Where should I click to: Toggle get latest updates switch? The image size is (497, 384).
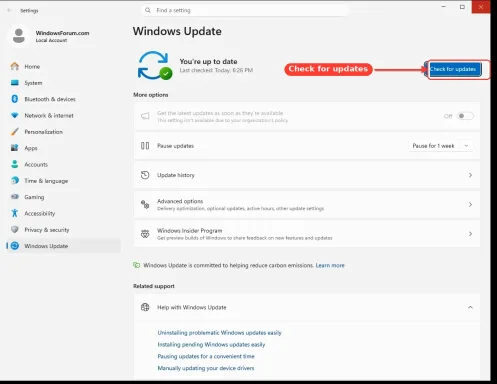pos(465,116)
